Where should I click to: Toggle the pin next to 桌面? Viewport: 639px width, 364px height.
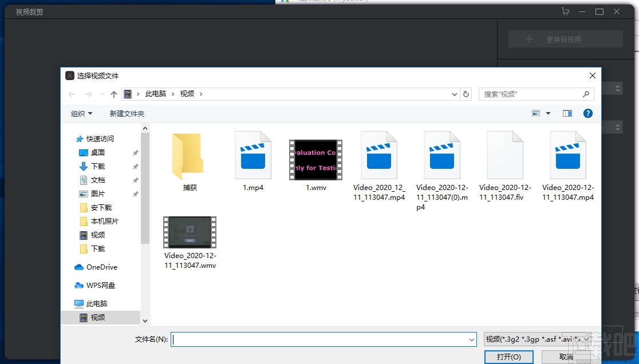tap(136, 152)
